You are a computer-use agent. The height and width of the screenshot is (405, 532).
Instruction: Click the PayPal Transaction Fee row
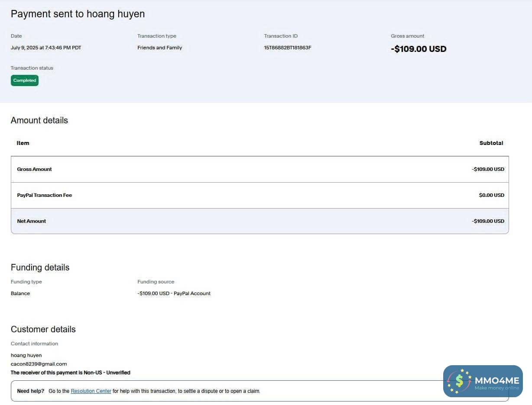[x=260, y=195]
